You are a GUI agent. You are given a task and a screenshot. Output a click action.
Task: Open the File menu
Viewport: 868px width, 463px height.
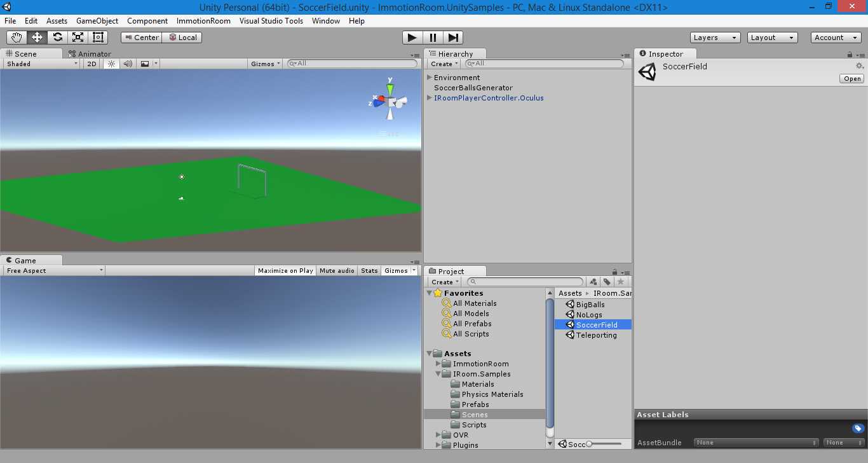[10, 21]
